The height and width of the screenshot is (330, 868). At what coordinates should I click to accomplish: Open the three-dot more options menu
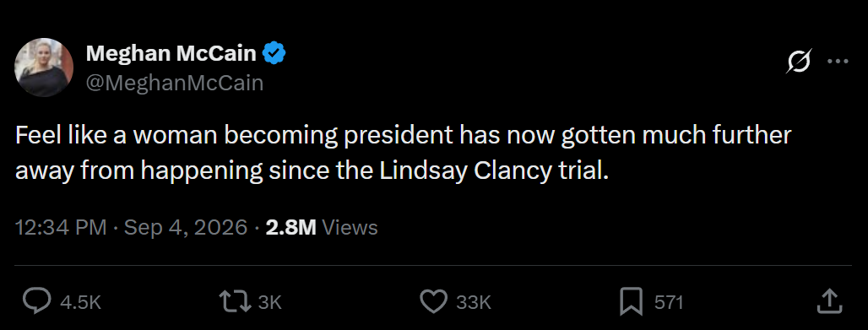click(x=838, y=61)
